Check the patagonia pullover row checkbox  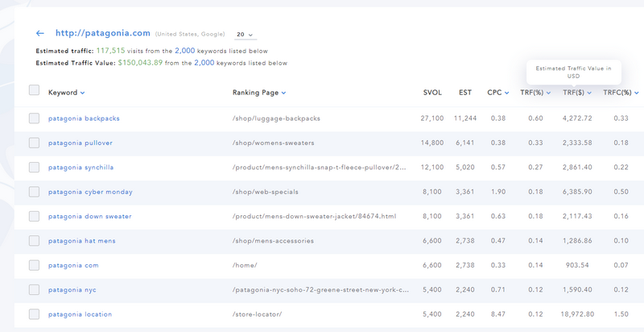point(34,143)
